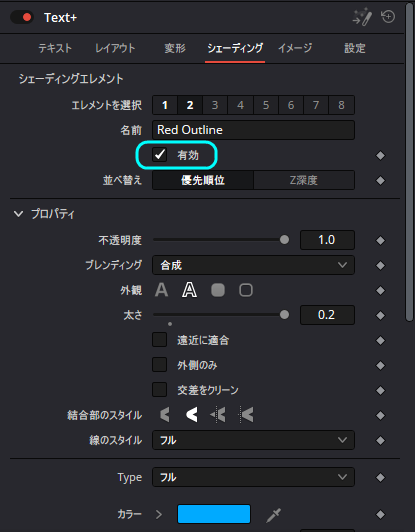Click the 不透明度 value field 1.0
The width and height of the screenshot is (415, 532).
327,240
